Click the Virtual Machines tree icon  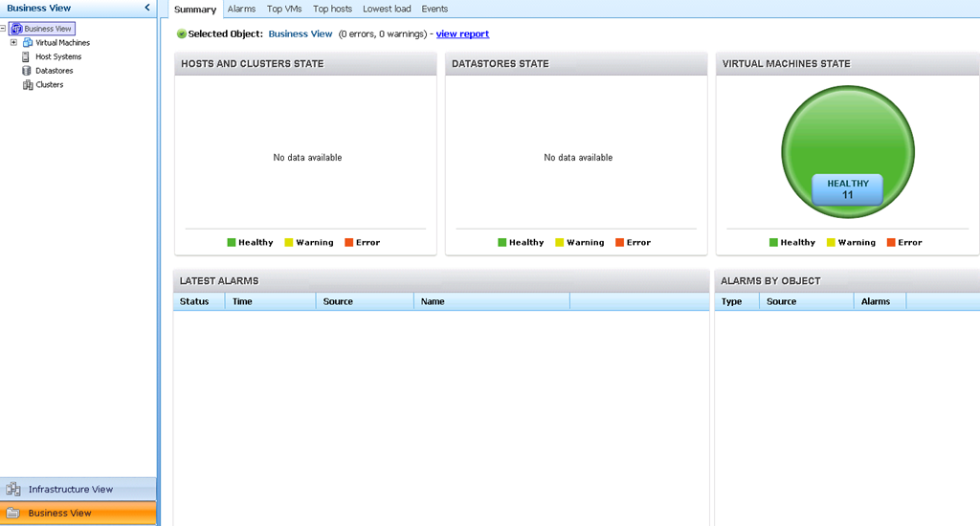[x=28, y=43]
